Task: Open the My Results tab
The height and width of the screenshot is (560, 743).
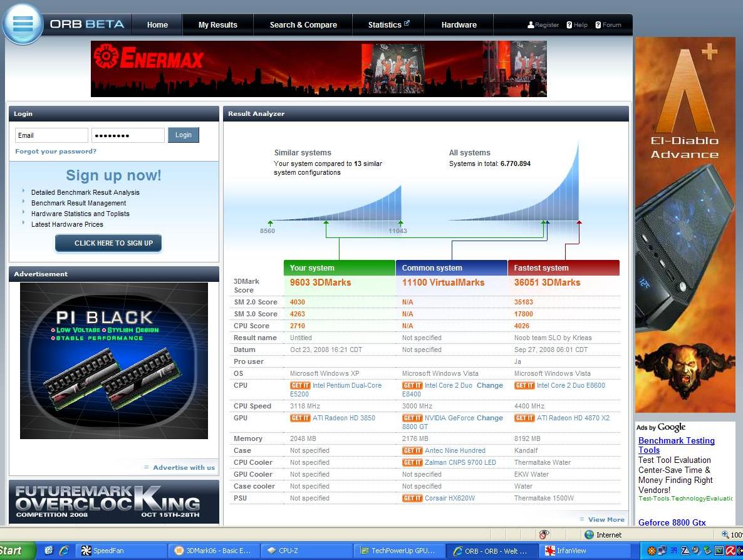Action: pos(218,24)
